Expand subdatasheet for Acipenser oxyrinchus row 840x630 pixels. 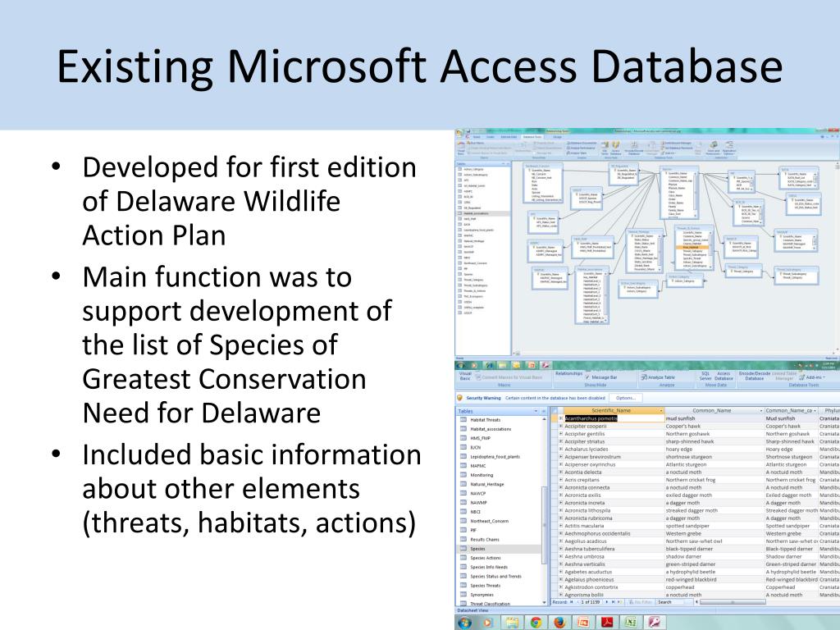[x=561, y=464]
